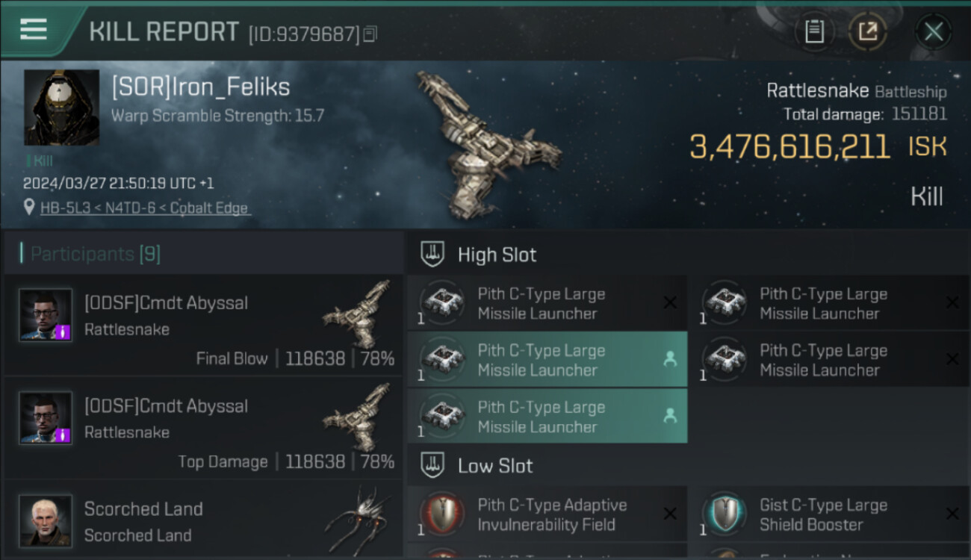Share the kill report externally
971x560 pixels.
click(x=867, y=32)
